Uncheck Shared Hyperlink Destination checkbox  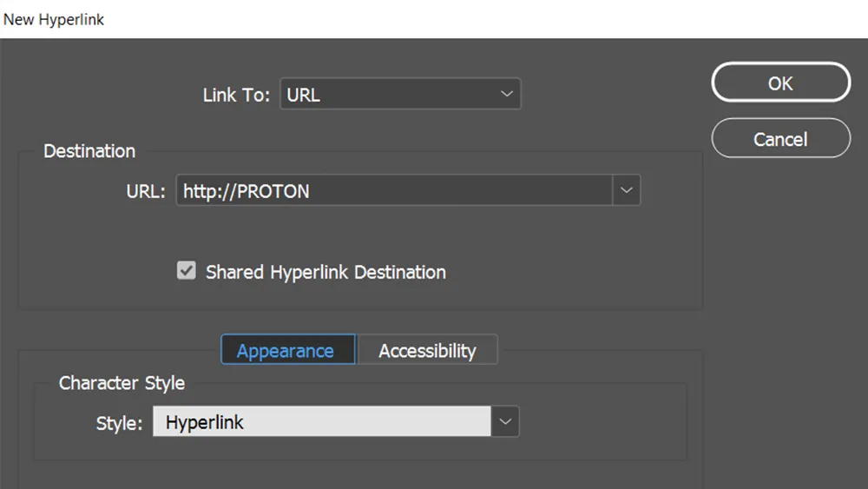[187, 271]
